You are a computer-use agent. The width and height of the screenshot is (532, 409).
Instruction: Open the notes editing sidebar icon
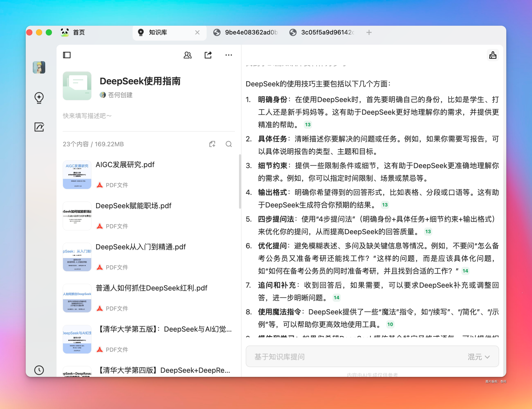pyautogui.click(x=39, y=127)
